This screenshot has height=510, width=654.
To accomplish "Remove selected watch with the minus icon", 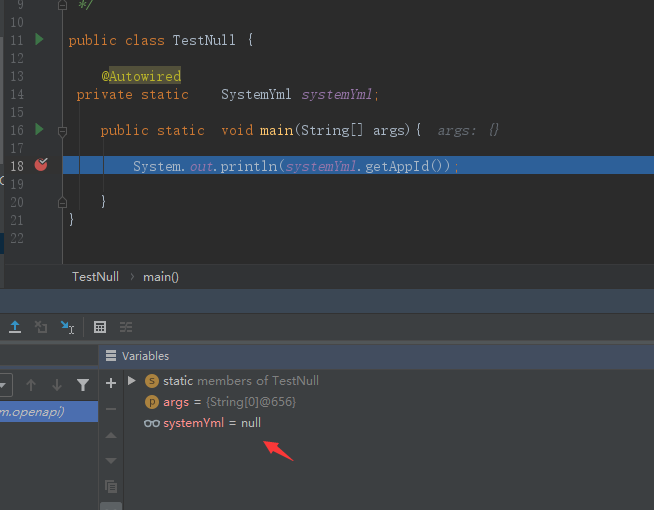I will (x=111, y=409).
